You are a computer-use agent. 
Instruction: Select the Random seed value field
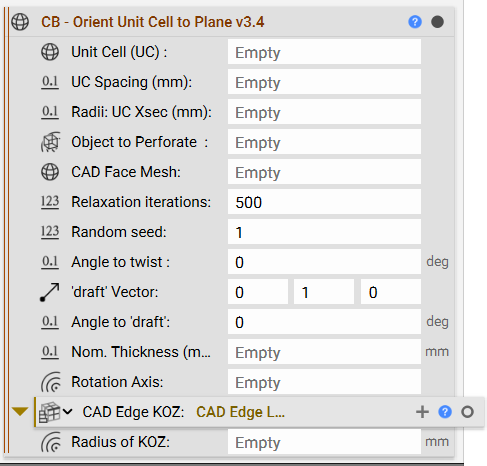[324, 232]
